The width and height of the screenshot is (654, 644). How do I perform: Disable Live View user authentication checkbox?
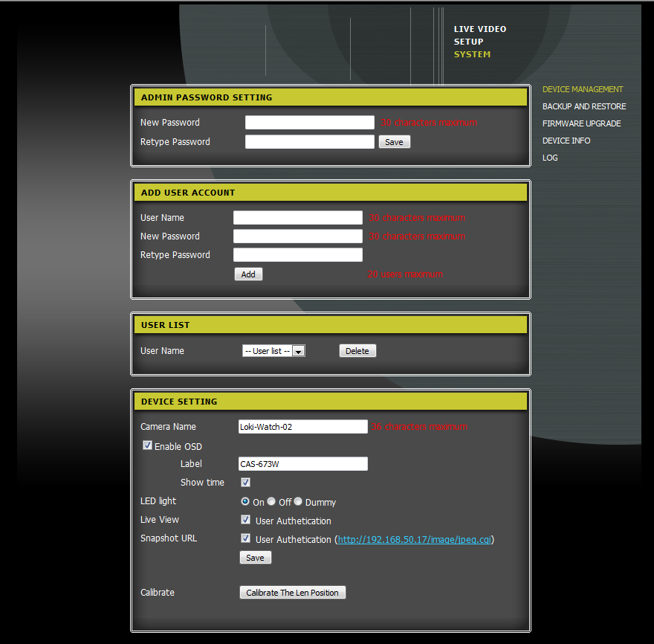(245, 520)
